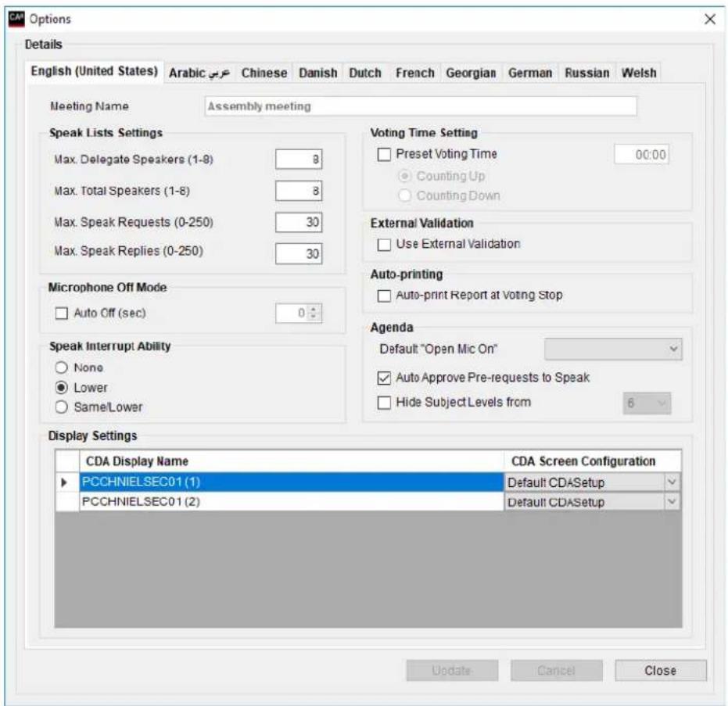This screenshot has height=706, width=728.
Task: Toggle Auto-print Report at Voting Stop
Action: pos(384,296)
